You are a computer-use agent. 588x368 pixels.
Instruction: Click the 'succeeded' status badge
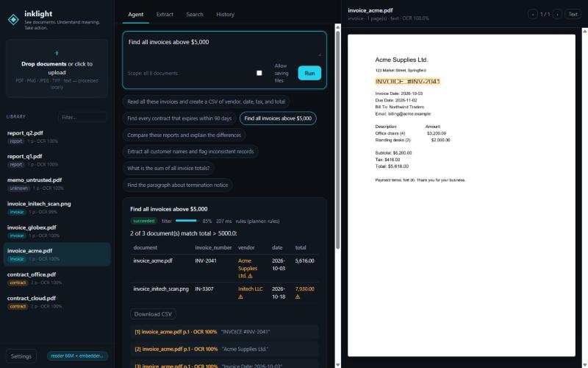click(144, 221)
